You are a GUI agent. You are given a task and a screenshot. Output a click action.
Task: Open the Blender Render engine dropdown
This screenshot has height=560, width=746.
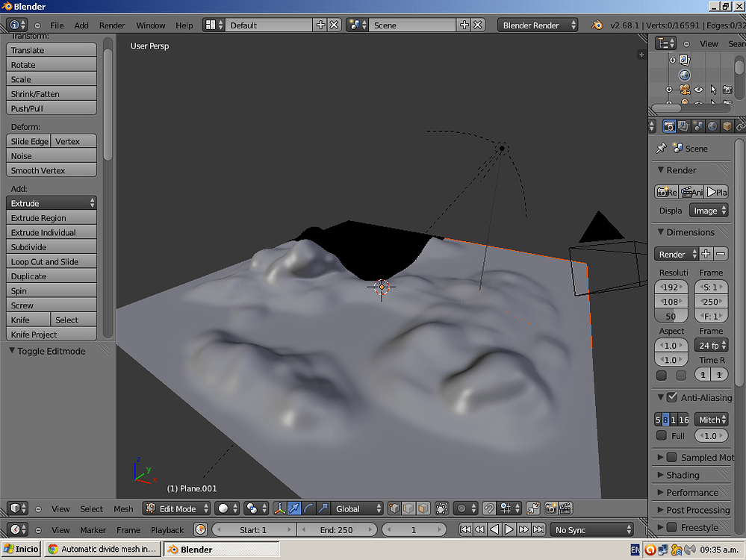[538, 25]
